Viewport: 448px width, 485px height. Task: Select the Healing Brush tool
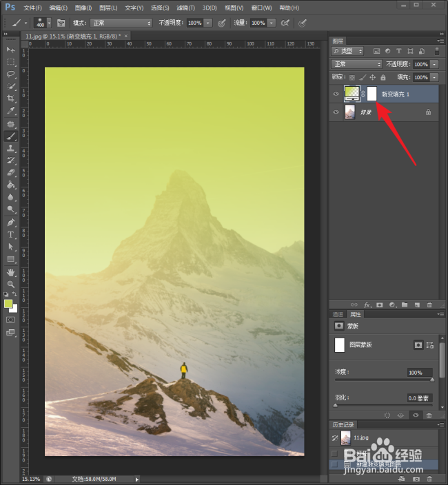click(x=10, y=124)
